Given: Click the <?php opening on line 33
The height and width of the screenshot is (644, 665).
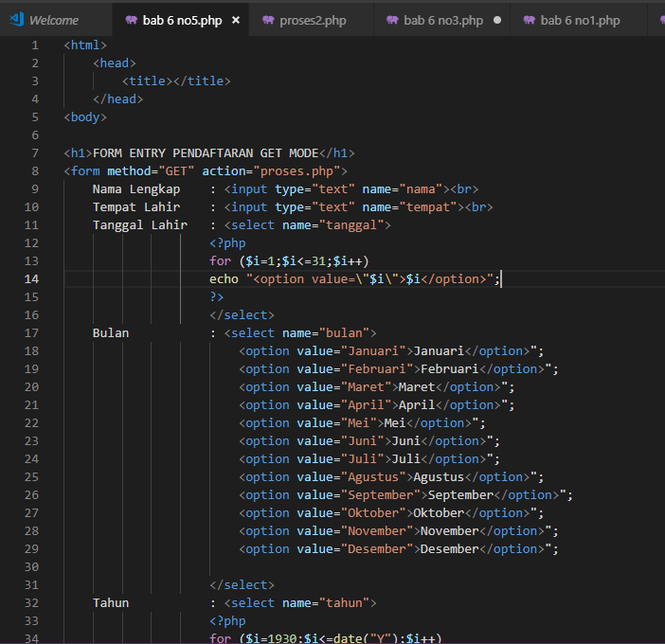Looking at the screenshot, I should [x=227, y=621].
